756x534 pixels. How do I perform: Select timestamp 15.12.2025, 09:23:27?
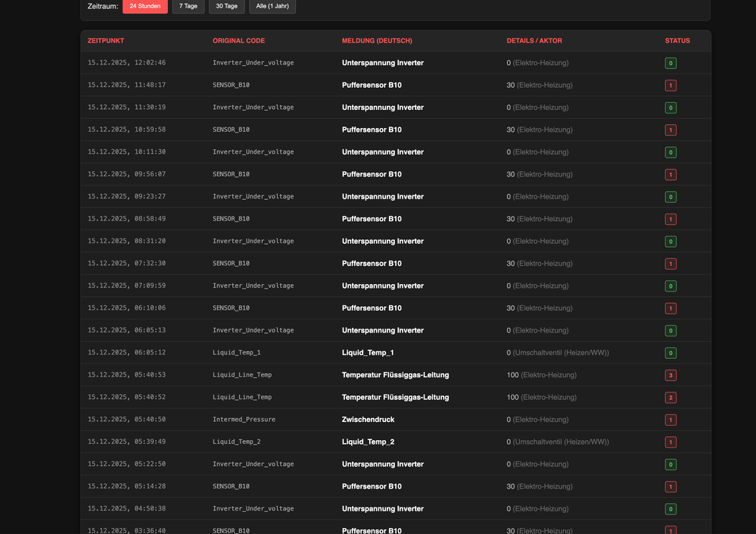point(126,197)
